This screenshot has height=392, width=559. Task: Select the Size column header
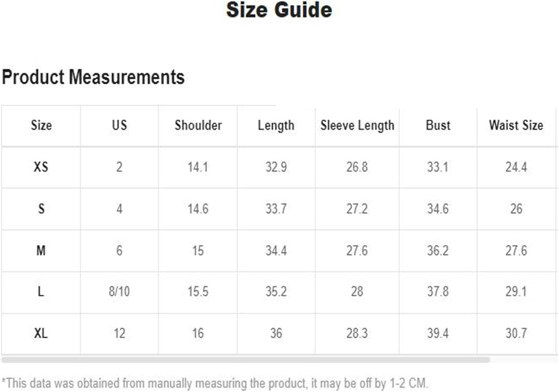pyautogui.click(x=41, y=125)
